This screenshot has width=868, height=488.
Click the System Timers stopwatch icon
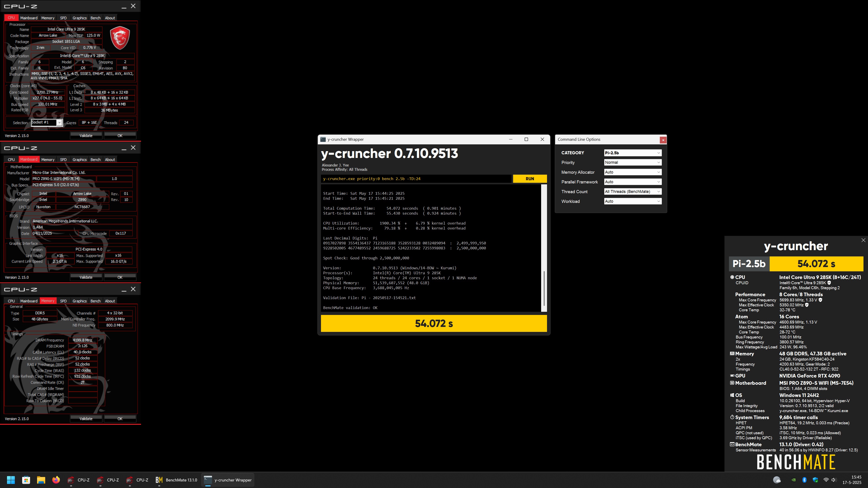732,417
